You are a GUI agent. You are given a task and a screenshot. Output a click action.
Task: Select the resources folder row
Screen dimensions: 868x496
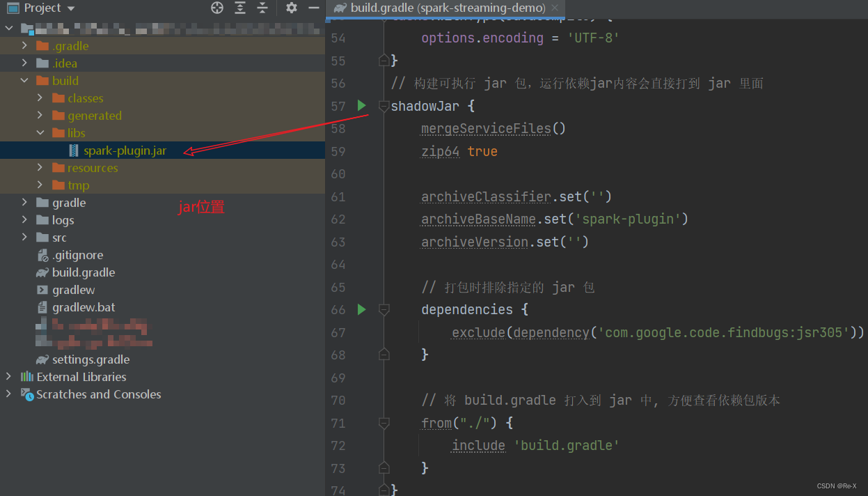click(162, 168)
